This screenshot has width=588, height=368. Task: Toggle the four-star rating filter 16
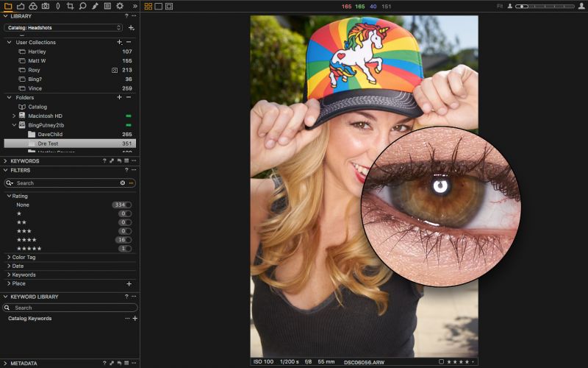pos(123,240)
